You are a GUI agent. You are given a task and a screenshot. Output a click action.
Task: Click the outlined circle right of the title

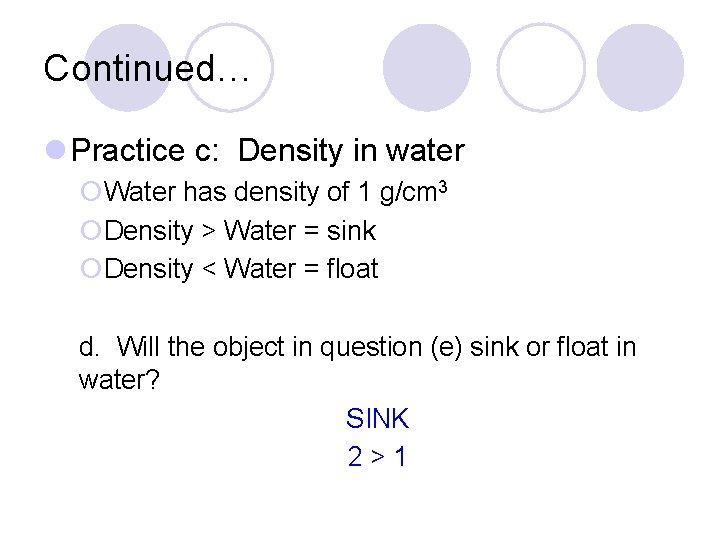tap(228, 67)
